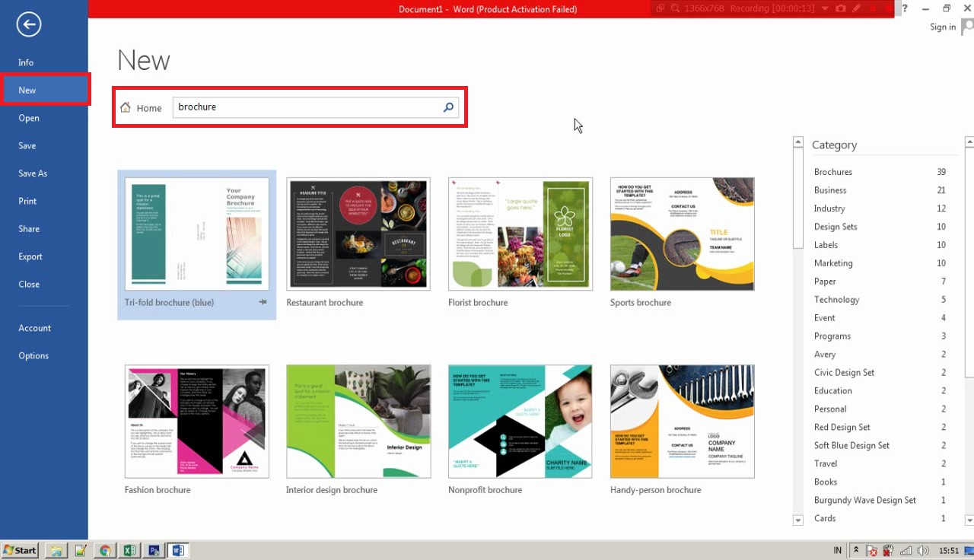The width and height of the screenshot is (974, 560).
Task: Open the recorder dropdown arrow in title bar
Action: pos(826,8)
